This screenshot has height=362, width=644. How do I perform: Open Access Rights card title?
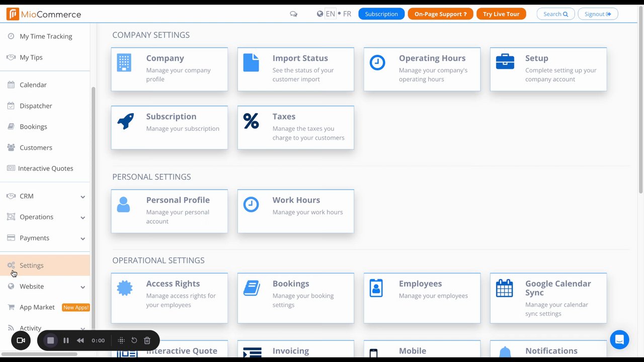click(173, 284)
